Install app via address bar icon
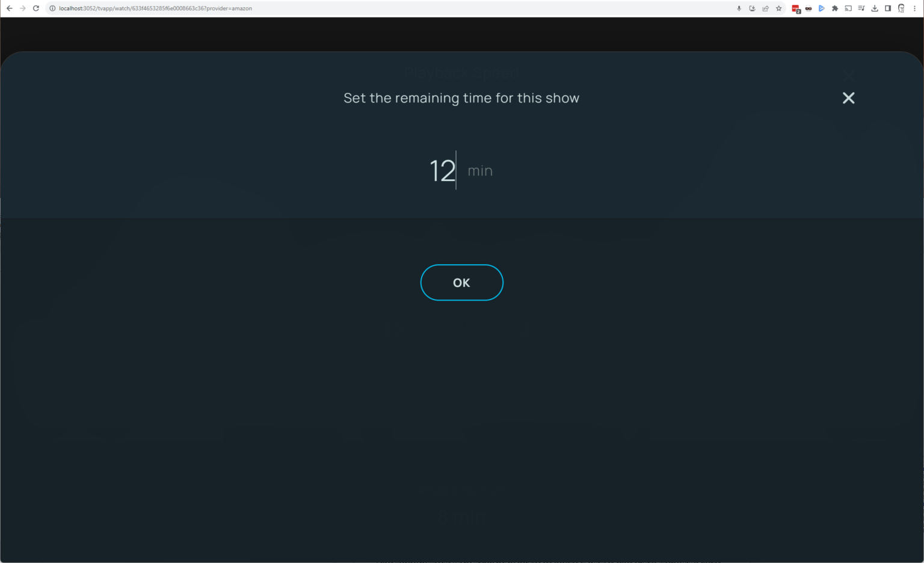 (752, 8)
